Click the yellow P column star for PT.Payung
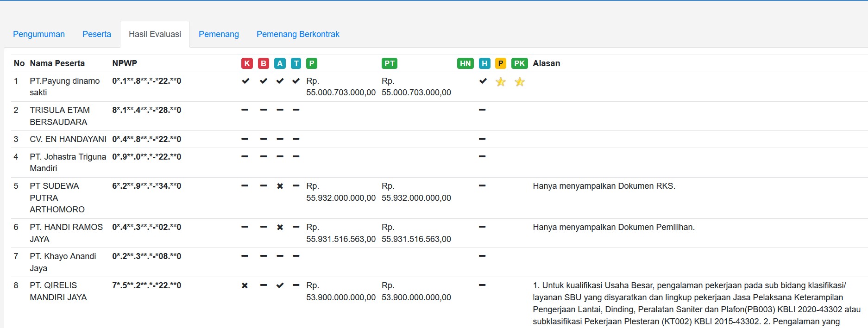The width and height of the screenshot is (868, 328). click(501, 82)
